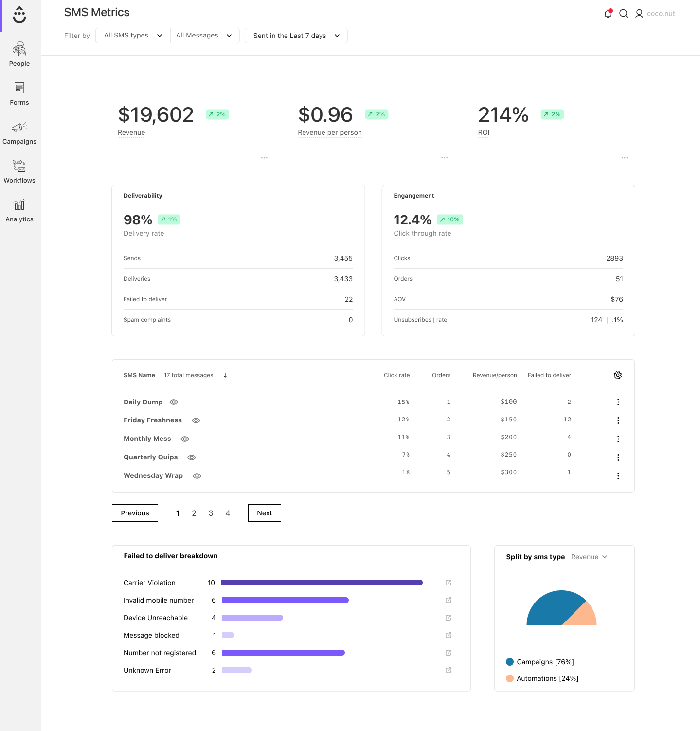Screen dimensions: 700x731
Task: Open Workflows from the sidebar
Action: tap(19, 171)
